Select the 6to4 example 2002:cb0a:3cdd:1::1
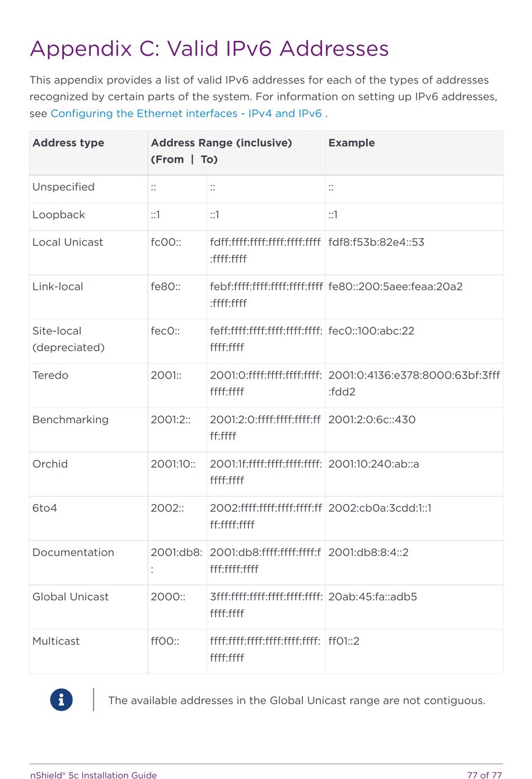The image size is (532, 779). click(x=380, y=509)
